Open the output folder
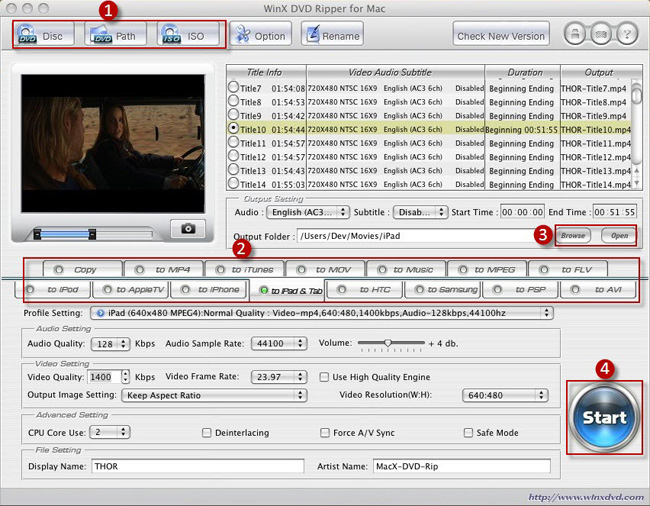 coord(619,235)
